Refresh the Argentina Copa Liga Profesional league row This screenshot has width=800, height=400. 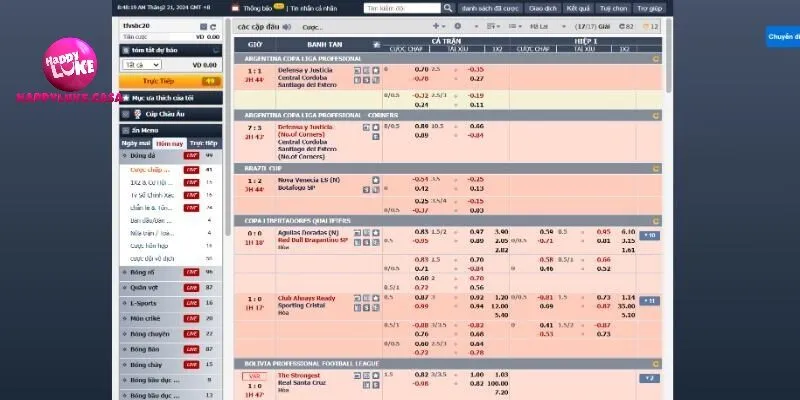[655, 59]
